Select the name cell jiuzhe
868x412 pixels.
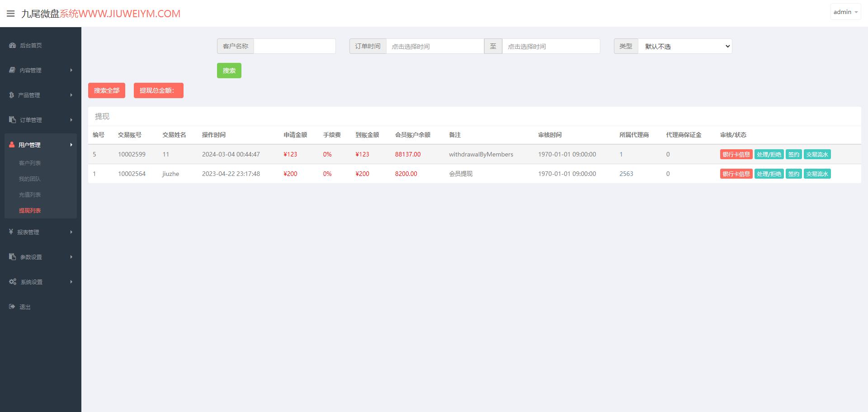pyautogui.click(x=170, y=174)
